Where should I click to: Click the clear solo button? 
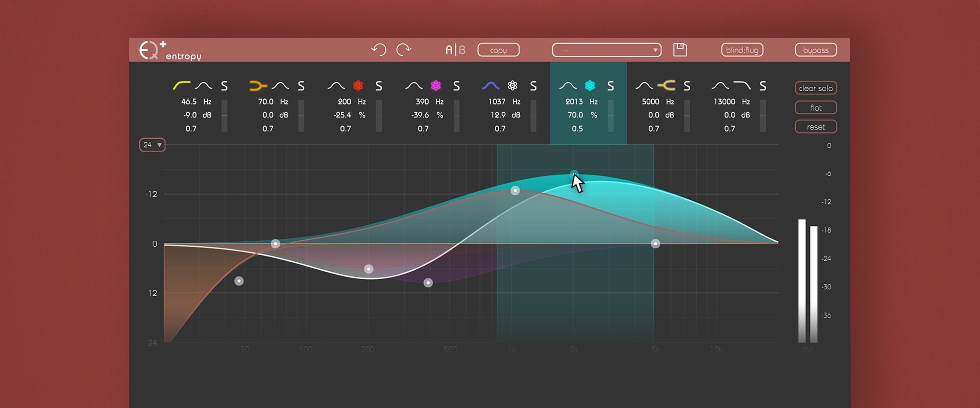(816, 88)
